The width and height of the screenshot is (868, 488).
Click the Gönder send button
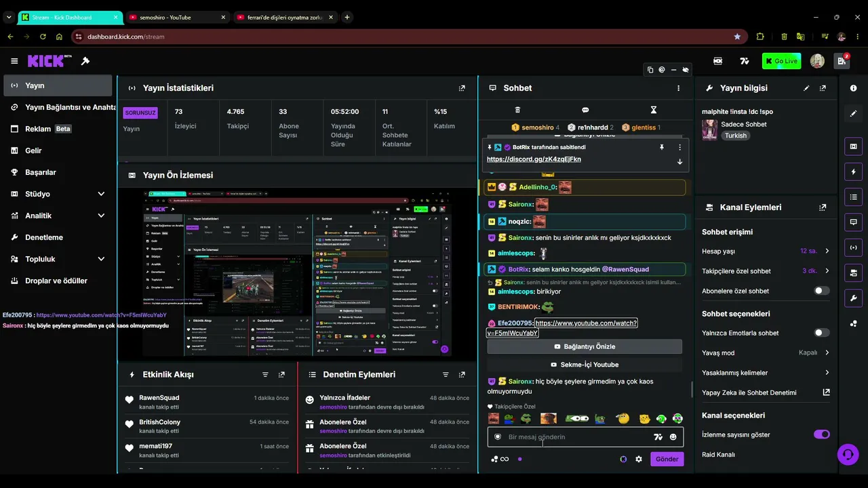point(667,459)
